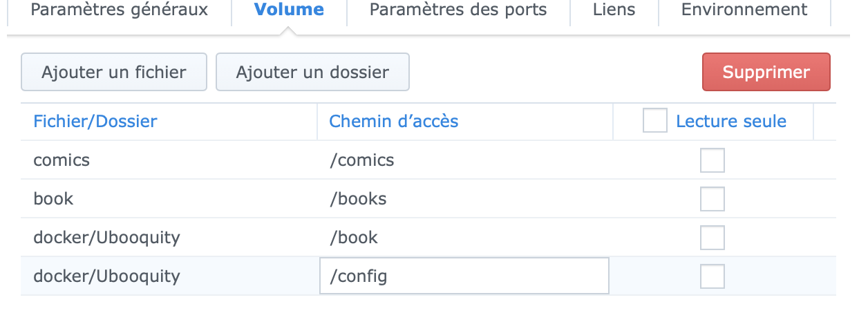Open the Environnement tab
This screenshot has height=322, width=868.
744,10
